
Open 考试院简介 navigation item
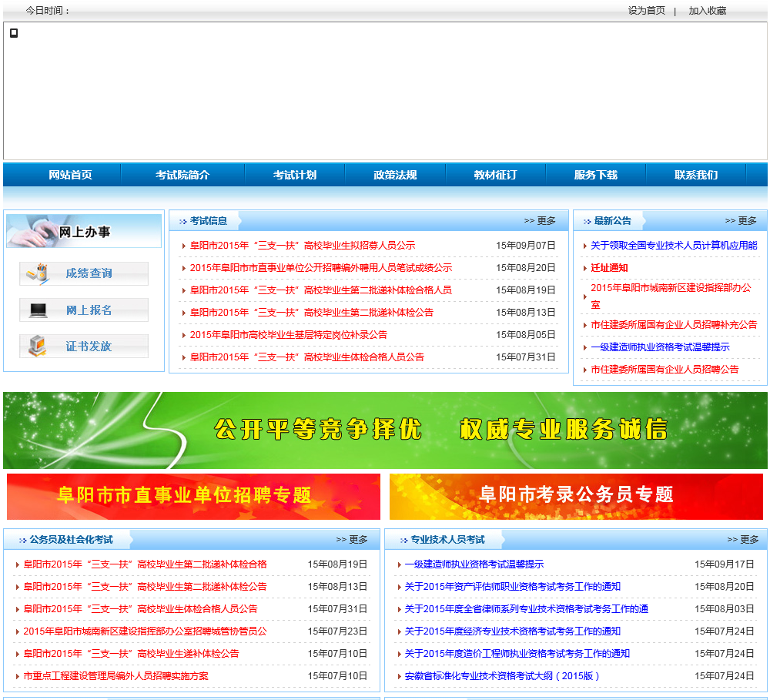(182, 175)
